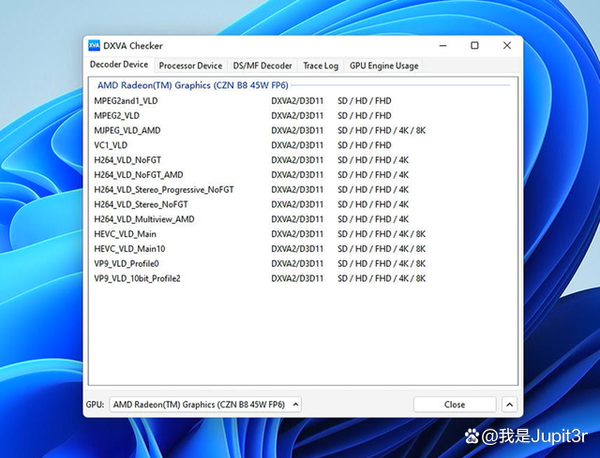600x458 pixels.
Task: Switch to the Processor Device tab
Action: pos(190,66)
